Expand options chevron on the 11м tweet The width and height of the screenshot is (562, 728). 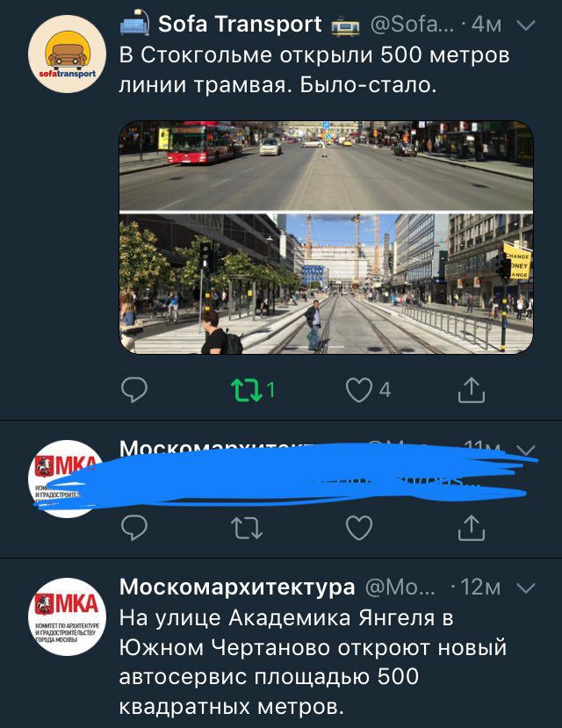[526, 450]
